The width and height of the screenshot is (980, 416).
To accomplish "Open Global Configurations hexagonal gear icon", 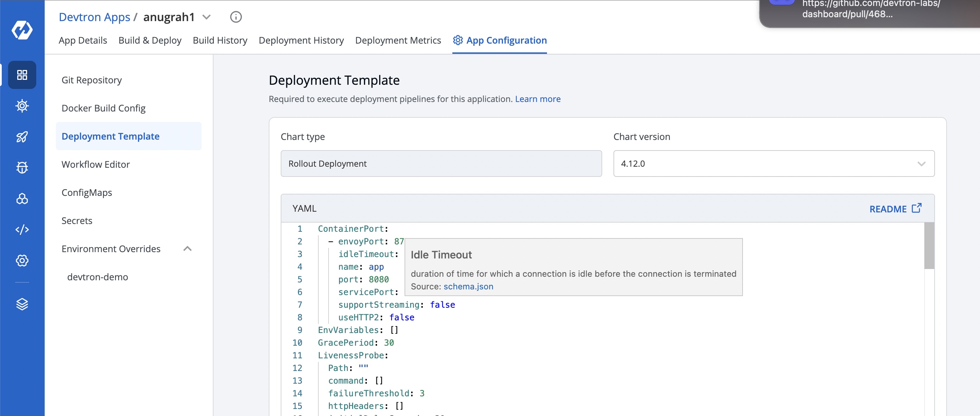I will point(22,261).
